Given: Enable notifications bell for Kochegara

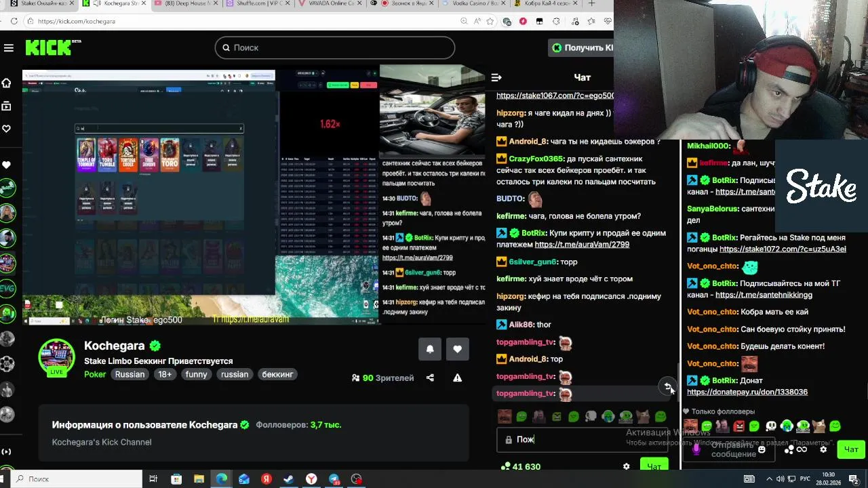Looking at the screenshot, I should tap(430, 349).
